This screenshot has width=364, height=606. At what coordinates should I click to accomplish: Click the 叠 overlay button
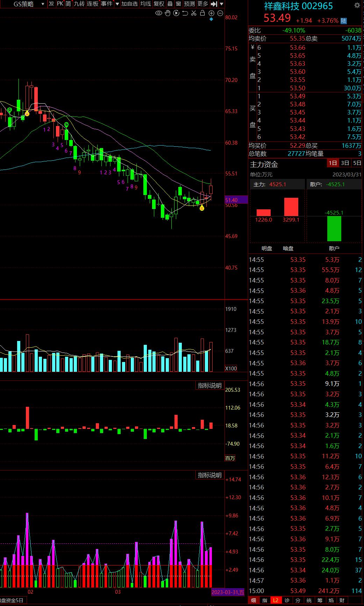coord(170,4)
